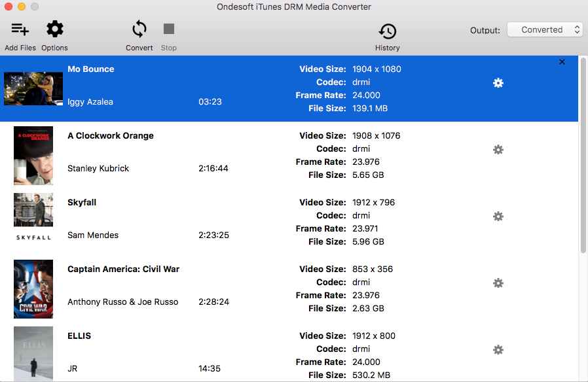The width and height of the screenshot is (588, 382).
Task: Click the Add Files icon
Action: tap(20, 29)
